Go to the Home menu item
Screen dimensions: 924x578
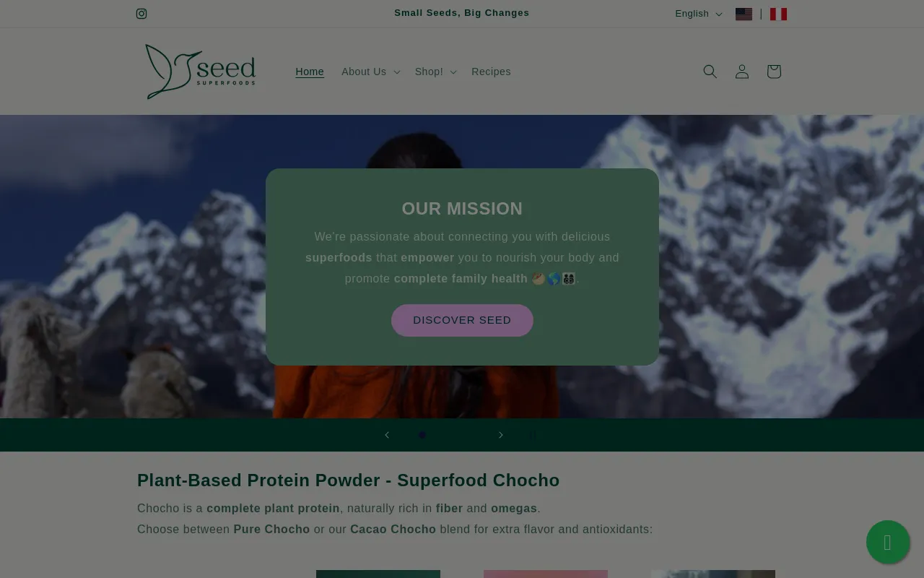[310, 72]
